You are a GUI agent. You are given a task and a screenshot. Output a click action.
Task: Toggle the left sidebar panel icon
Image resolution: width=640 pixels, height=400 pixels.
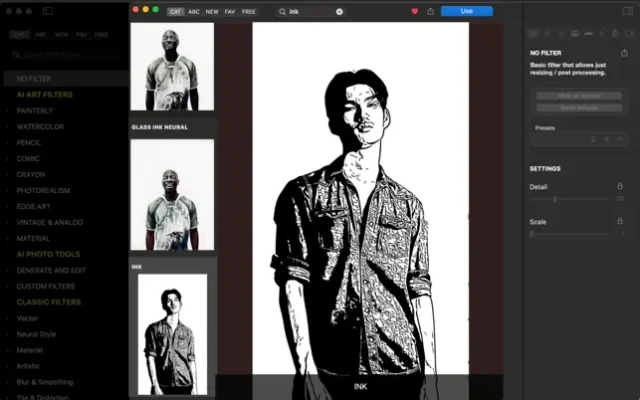coord(47,10)
